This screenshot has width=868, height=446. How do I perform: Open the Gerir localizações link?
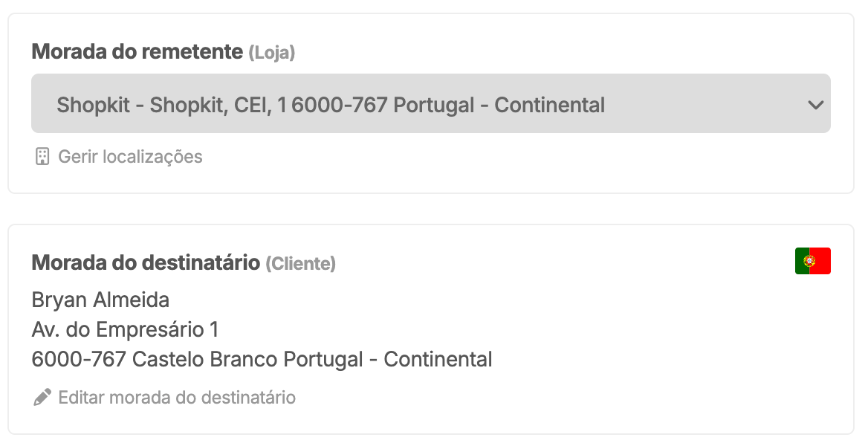click(130, 157)
